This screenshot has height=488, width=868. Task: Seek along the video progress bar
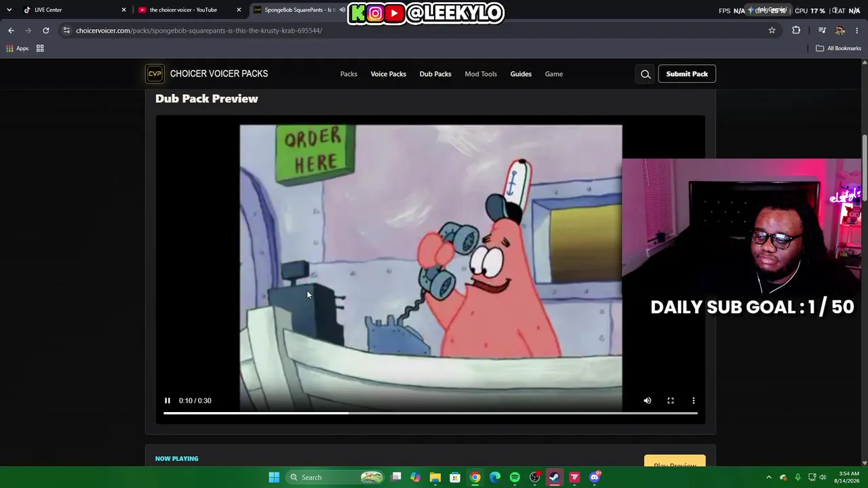(x=431, y=413)
